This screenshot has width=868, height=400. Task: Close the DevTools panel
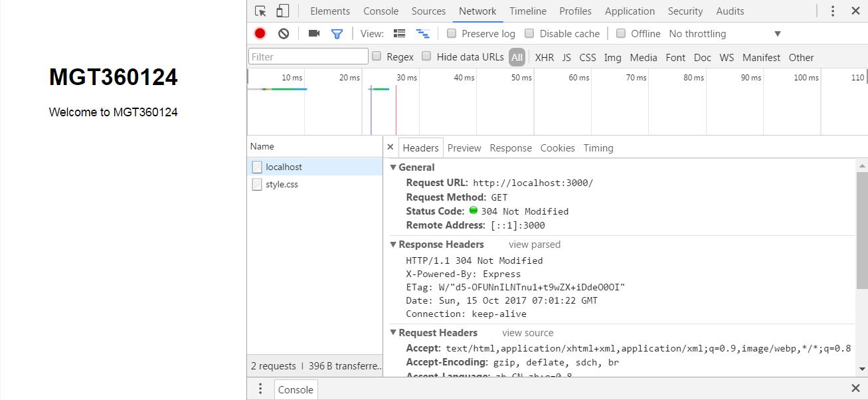[855, 11]
